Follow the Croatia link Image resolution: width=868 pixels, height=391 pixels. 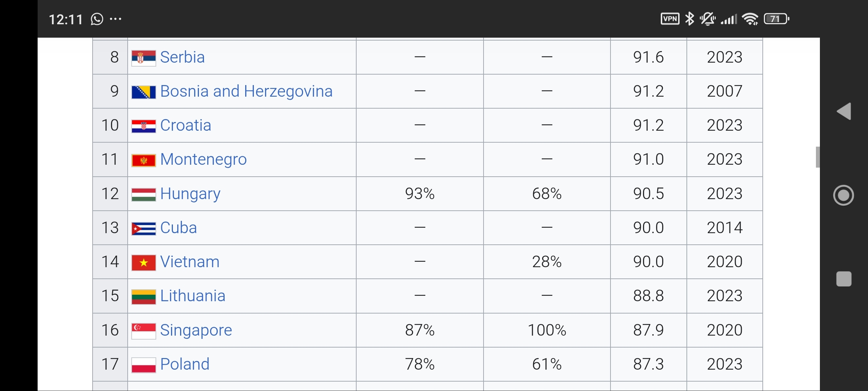coord(186,125)
